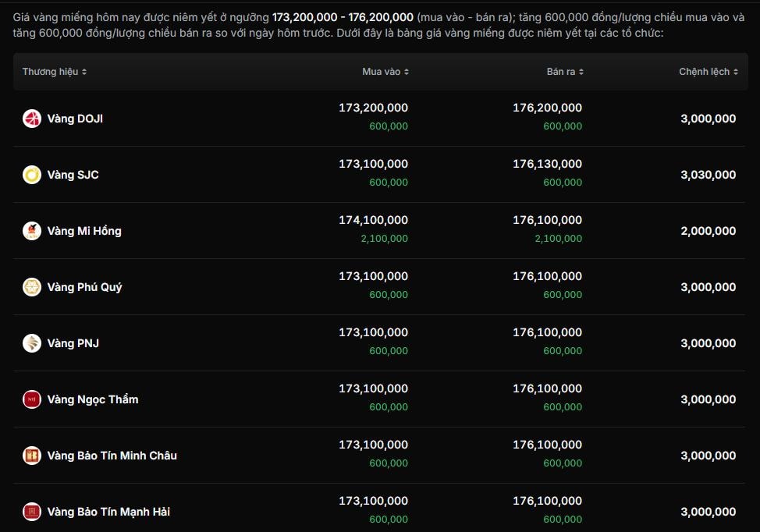Click Vàng PNJ buy price 173,100,000
This screenshot has width=760, height=532.
373,332
